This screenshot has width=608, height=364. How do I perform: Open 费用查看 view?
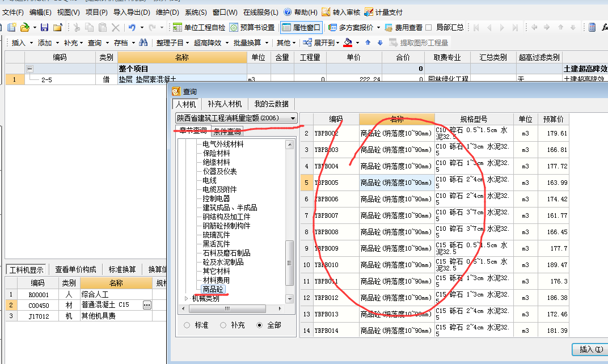click(404, 28)
